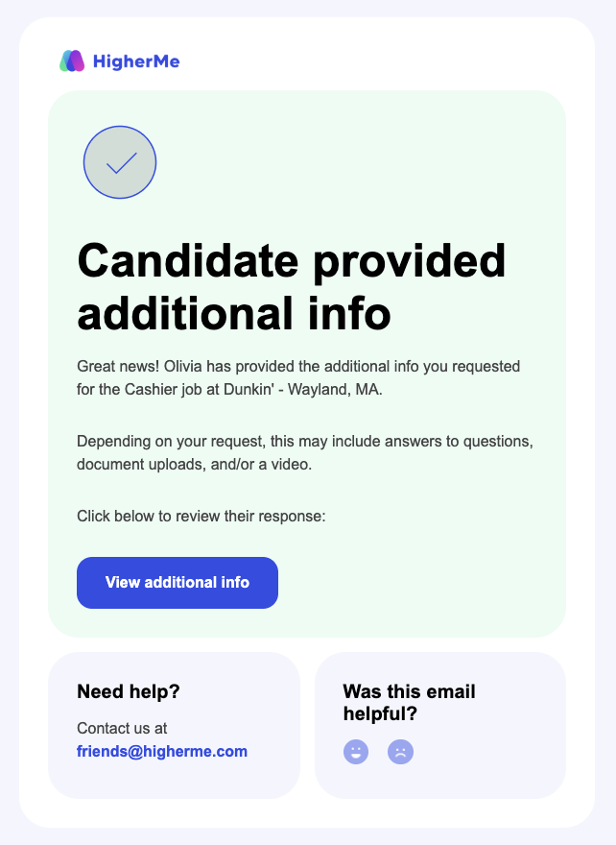
Task: Click the HigherMe brand name text
Action: point(136,62)
